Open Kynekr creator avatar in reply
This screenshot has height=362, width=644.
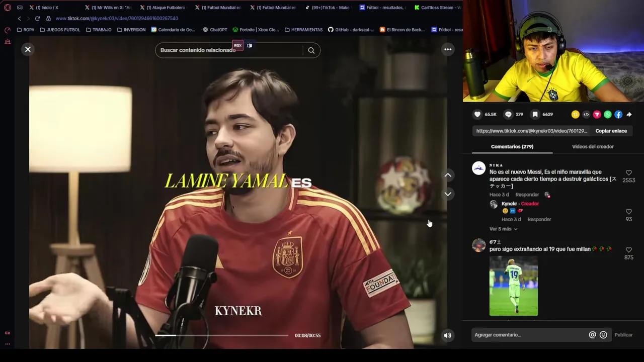[494, 204]
